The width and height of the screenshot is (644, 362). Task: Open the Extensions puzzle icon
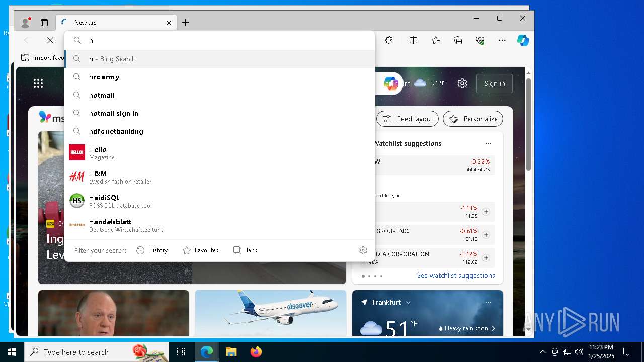[389, 40]
